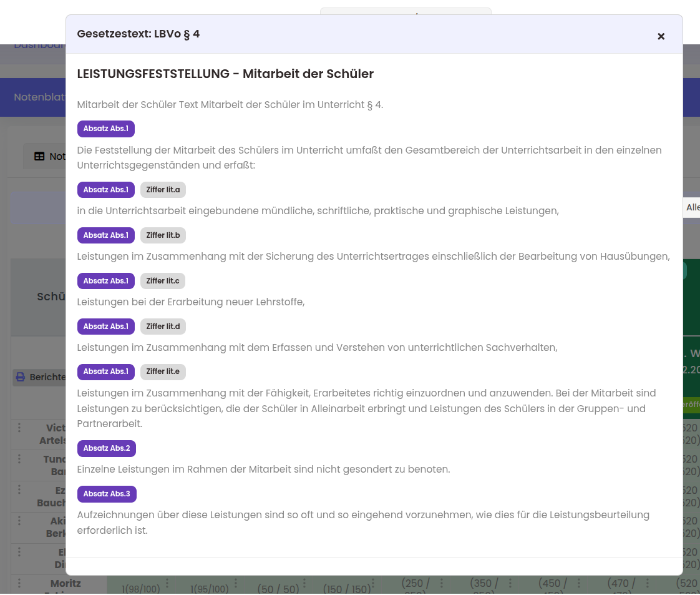Close the Gesetzestext LBVo § 4 dialog

pyautogui.click(x=661, y=36)
